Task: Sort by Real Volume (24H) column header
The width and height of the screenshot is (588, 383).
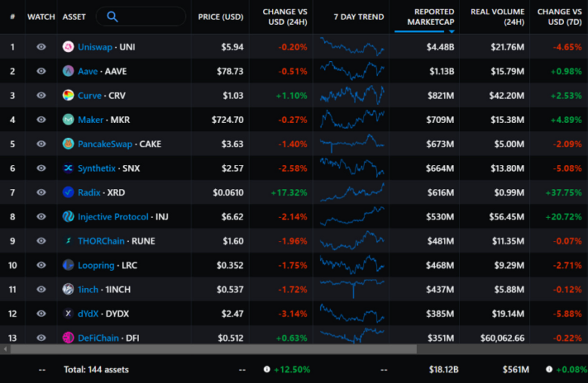Action: (x=497, y=17)
